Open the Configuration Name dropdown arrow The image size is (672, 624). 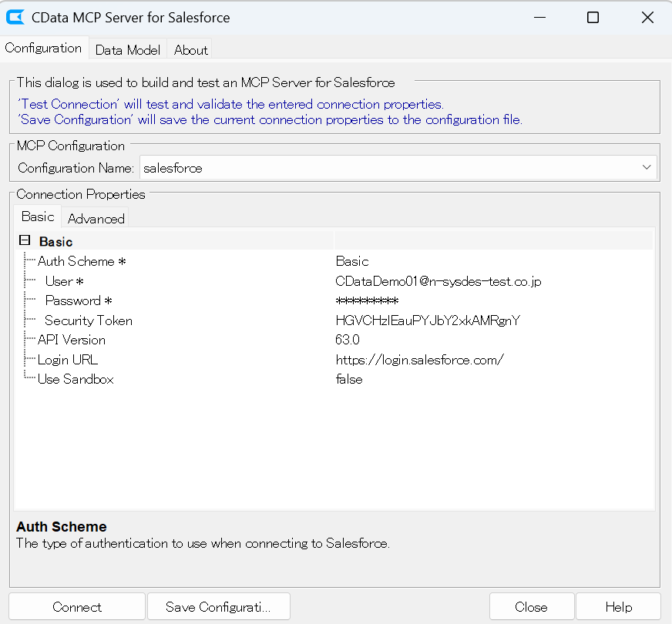(647, 167)
